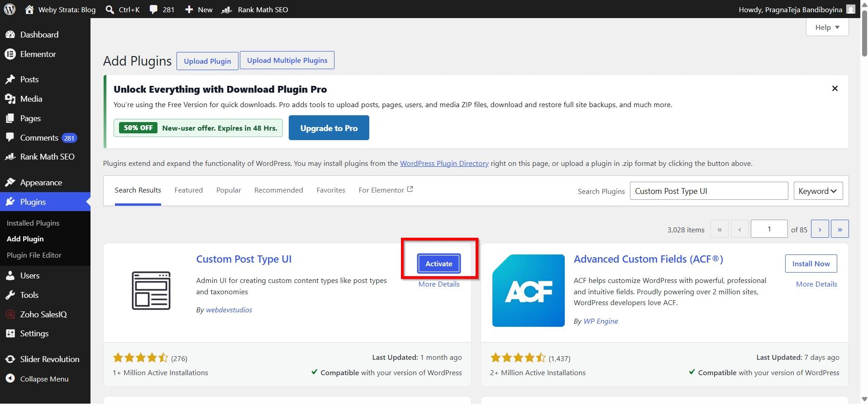Go to next page of plugin results
Image resolution: width=868 pixels, height=405 pixels.
tap(820, 229)
